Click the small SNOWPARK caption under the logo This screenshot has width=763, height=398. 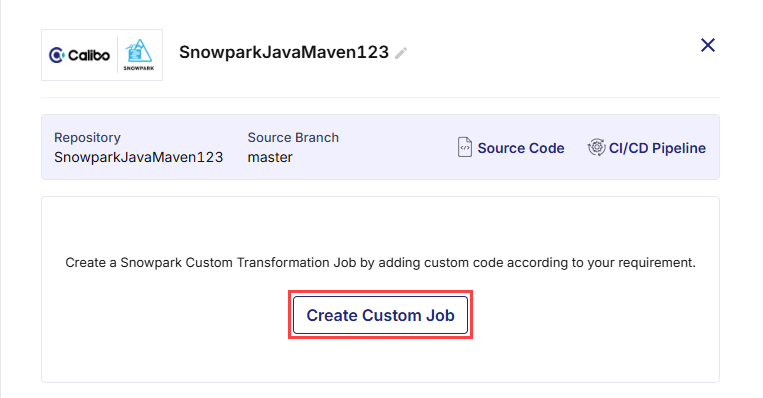[139, 68]
